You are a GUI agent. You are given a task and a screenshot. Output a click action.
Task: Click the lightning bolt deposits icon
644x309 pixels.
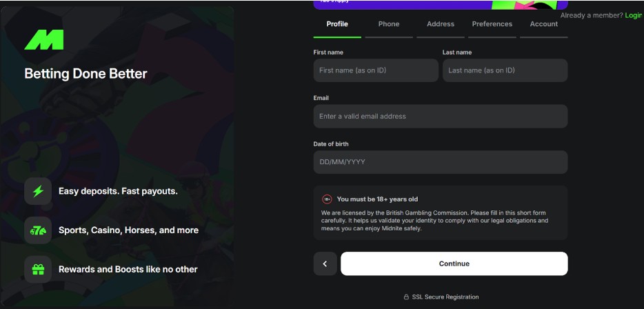click(38, 191)
